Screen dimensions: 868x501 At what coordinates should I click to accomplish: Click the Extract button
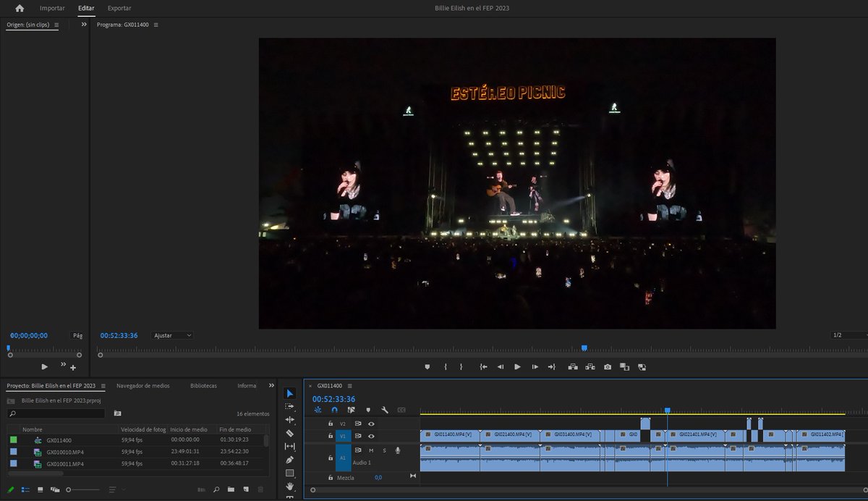tap(590, 367)
